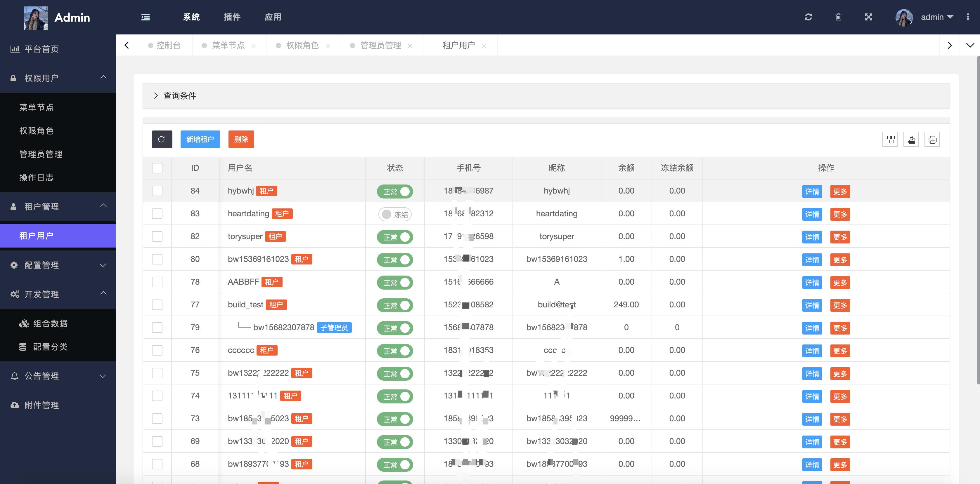Reload the table with the refresh button
This screenshot has width=980, height=484.
162,139
